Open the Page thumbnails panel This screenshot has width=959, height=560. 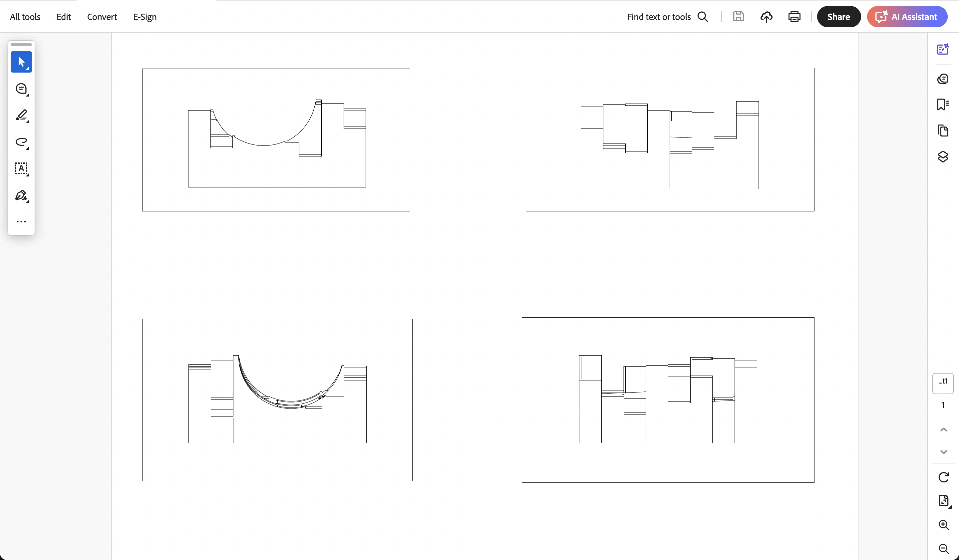click(x=943, y=131)
